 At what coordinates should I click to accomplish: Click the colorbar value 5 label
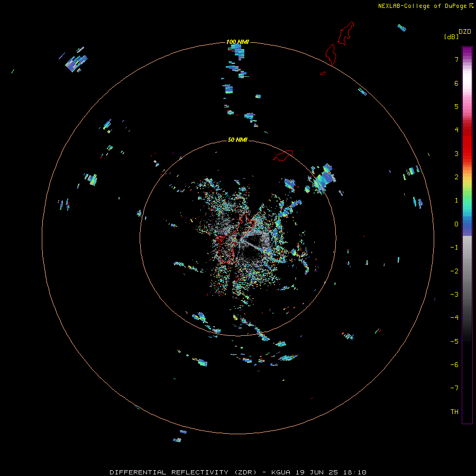click(456, 106)
